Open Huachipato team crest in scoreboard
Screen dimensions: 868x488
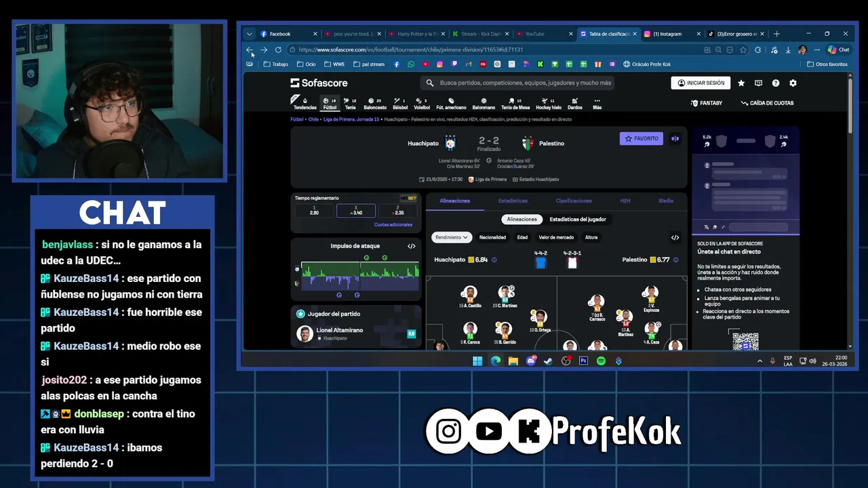[450, 143]
